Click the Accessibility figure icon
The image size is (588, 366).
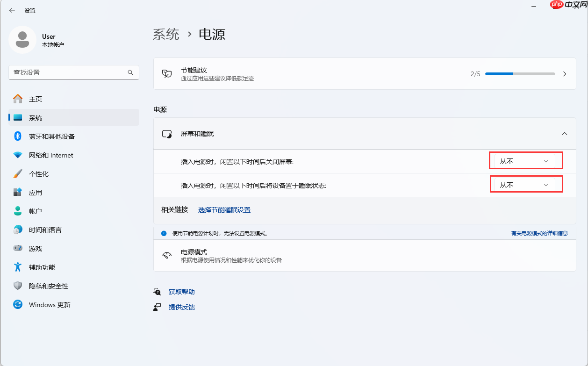(17, 267)
